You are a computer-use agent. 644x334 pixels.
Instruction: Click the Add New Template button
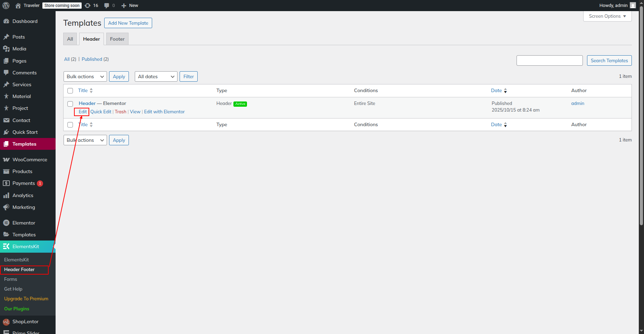coord(128,23)
